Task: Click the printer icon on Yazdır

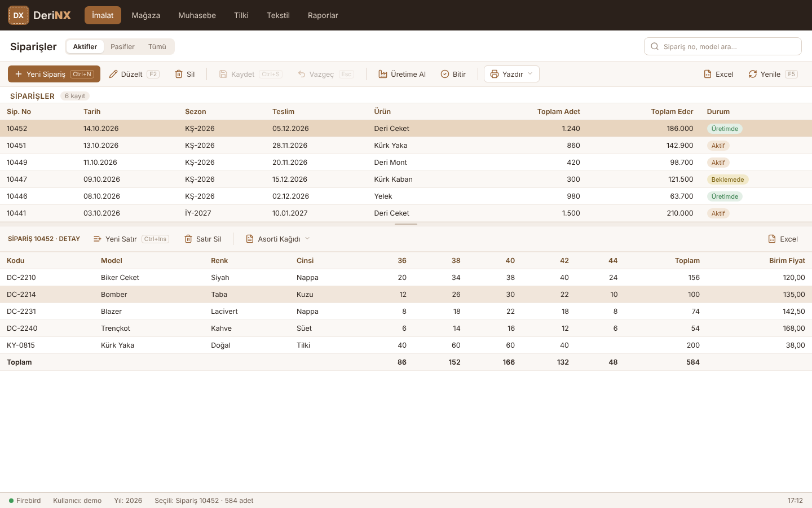Action: [x=495, y=74]
